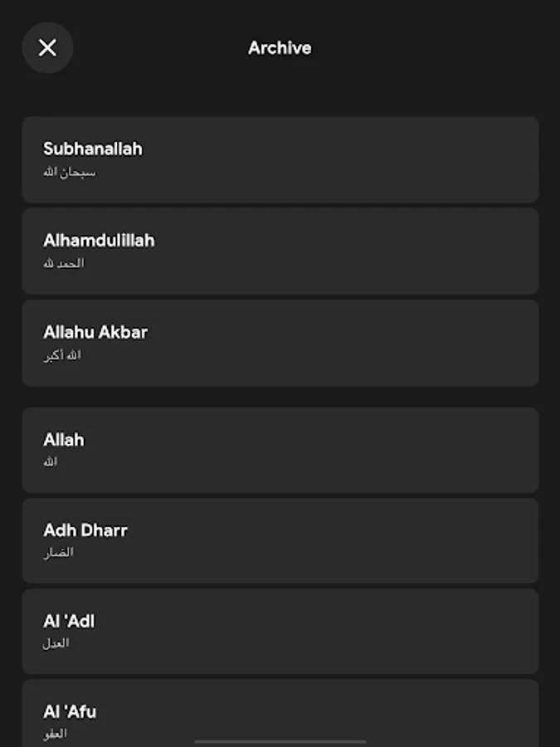
Task: Tap the home indicator bar
Action: pyautogui.click(x=280, y=741)
